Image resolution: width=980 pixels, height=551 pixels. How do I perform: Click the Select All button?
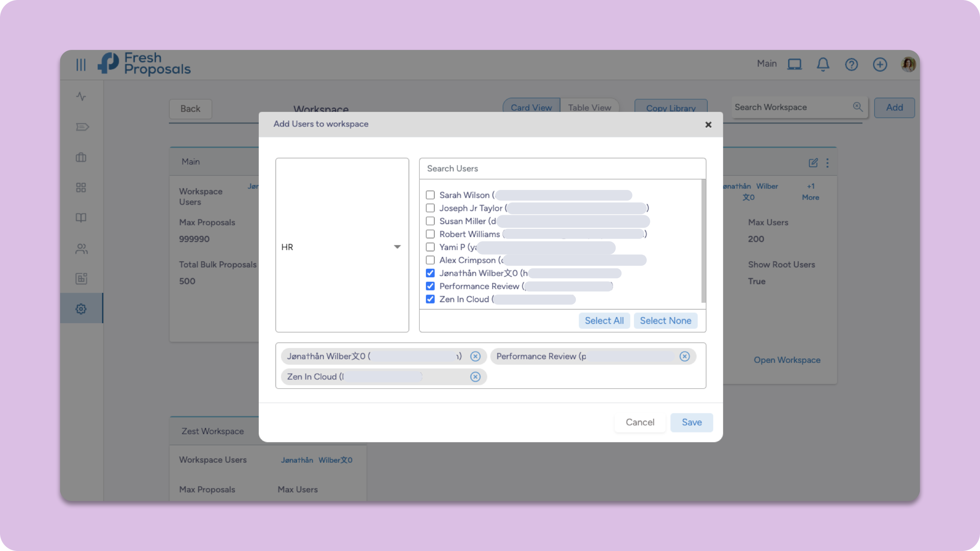tap(604, 321)
